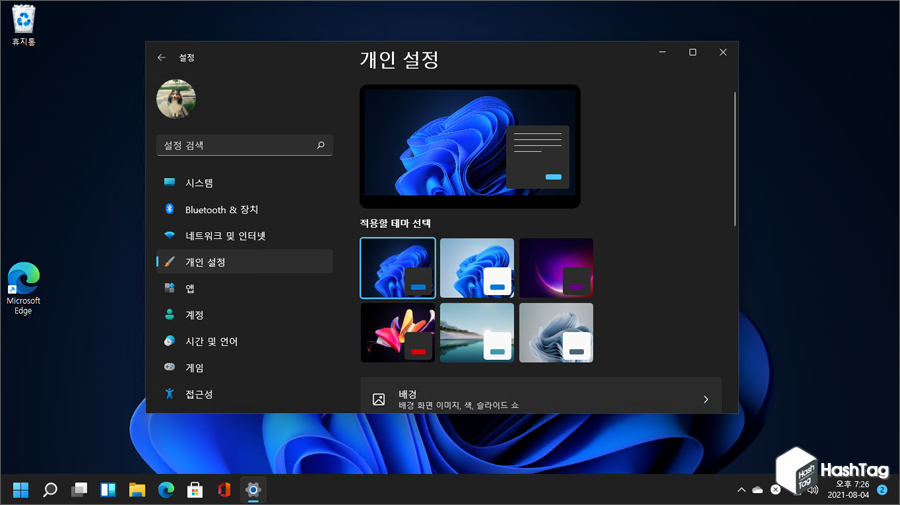This screenshot has height=505, width=900.
Task: Open 네트워크 및 인터넷 settings
Action: click(245, 236)
